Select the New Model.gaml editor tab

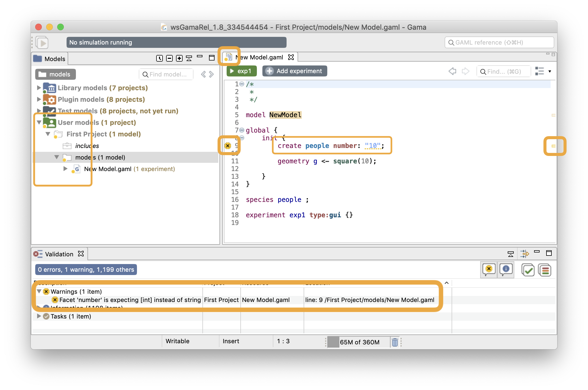(x=259, y=57)
